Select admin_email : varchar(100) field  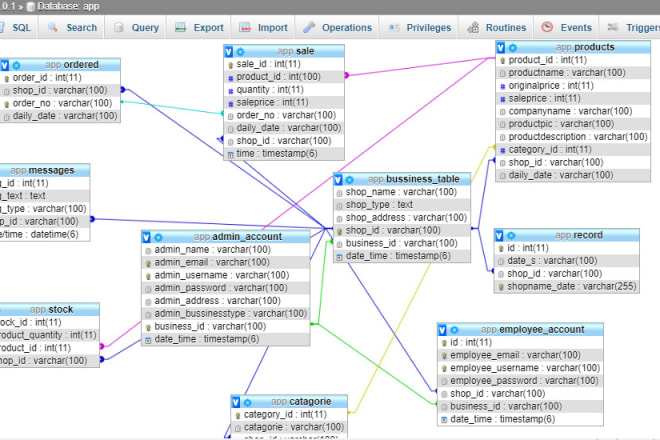coord(226,262)
